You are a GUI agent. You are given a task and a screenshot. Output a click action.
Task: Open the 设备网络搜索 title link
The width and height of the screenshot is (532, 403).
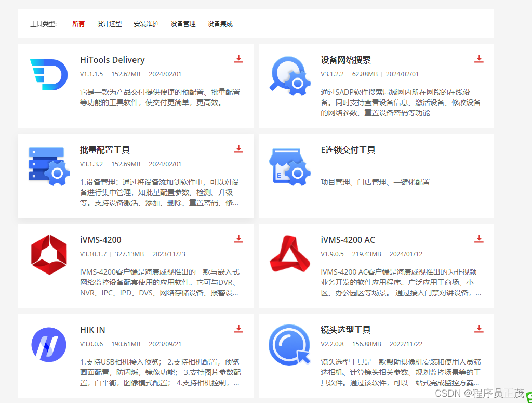point(345,60)
